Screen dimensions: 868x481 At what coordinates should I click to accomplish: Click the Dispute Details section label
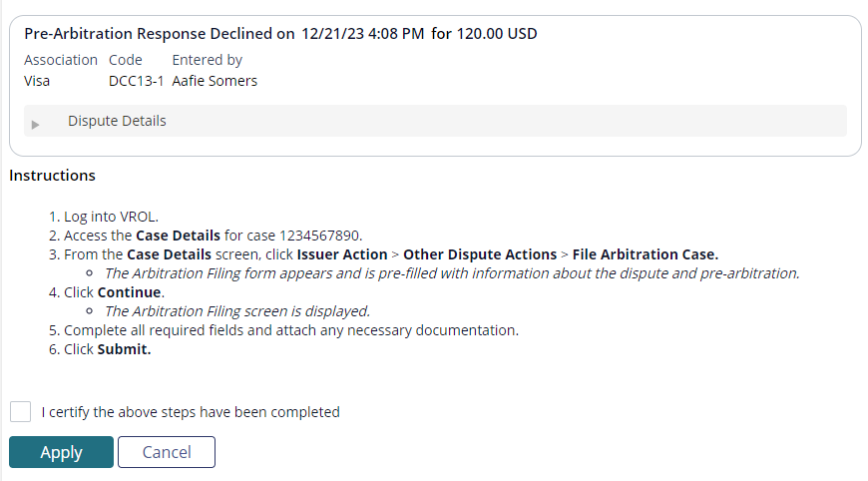pyautogui.click(x=117, y=121)
